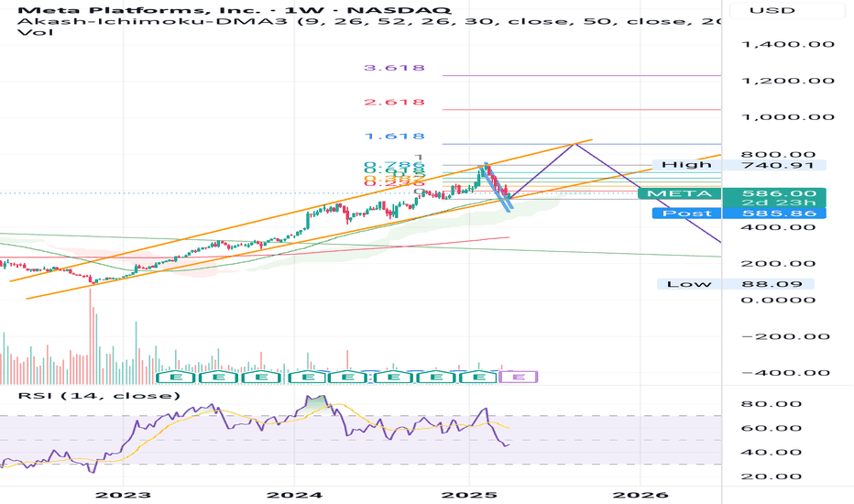
Task: Click the 1,000.00 price axis value
Action: (789, 117)
